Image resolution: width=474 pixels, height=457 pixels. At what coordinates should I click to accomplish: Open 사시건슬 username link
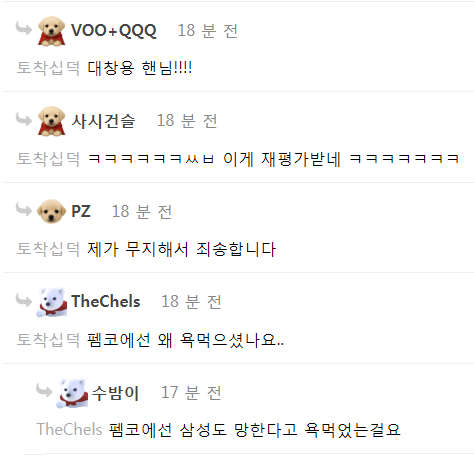click(x=103, y=121)
